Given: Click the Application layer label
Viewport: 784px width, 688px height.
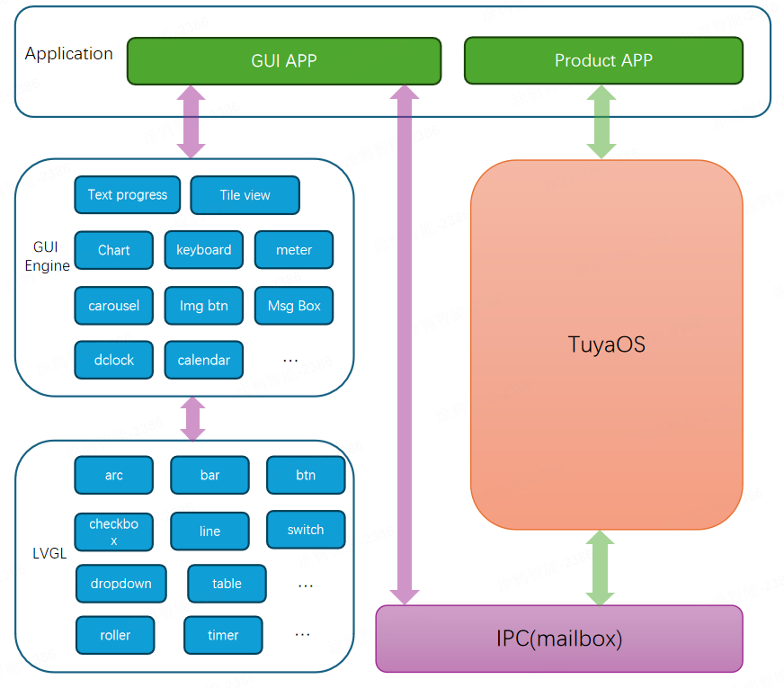Looking at the screenshot, I should pos(69,53).
